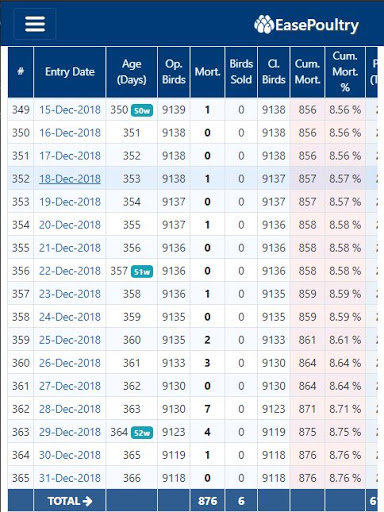The height and width of the screenshot is (512, 384).
Task: Click the 50w week badge
Action: click(x=142, y=110)
